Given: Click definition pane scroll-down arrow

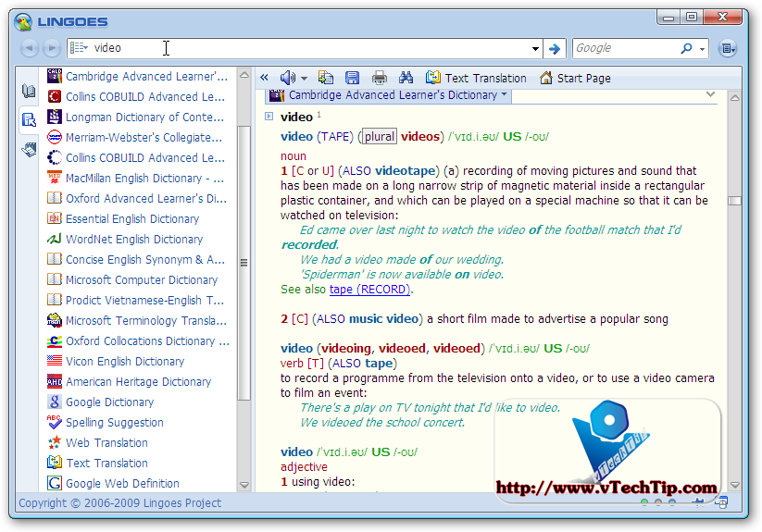Looking at the screenshot, I should coord(735,485).
